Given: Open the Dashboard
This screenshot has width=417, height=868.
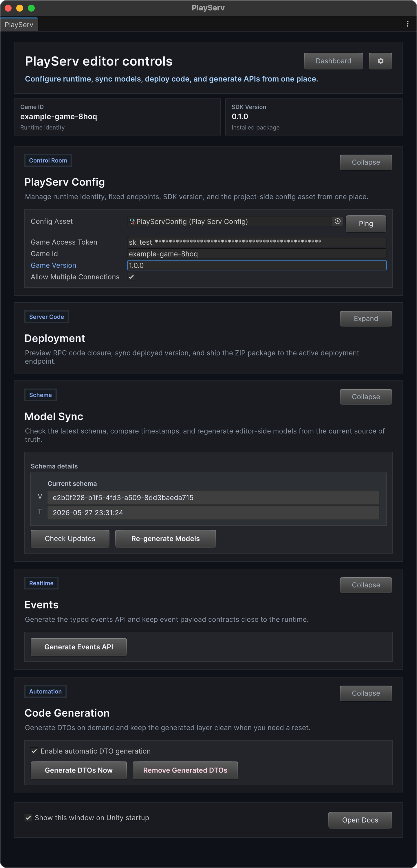Looking at the screenshot, I should 333,61.
